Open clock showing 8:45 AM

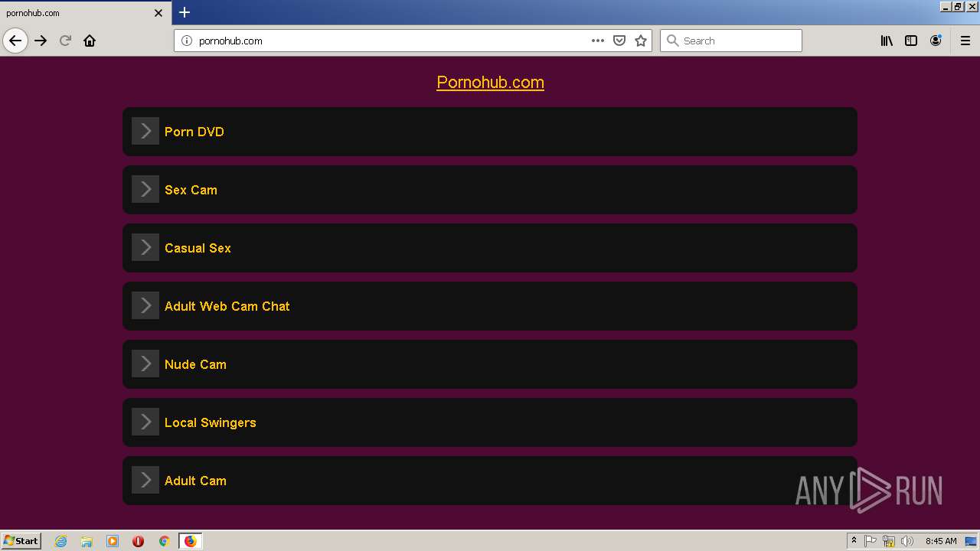[941, 541]
